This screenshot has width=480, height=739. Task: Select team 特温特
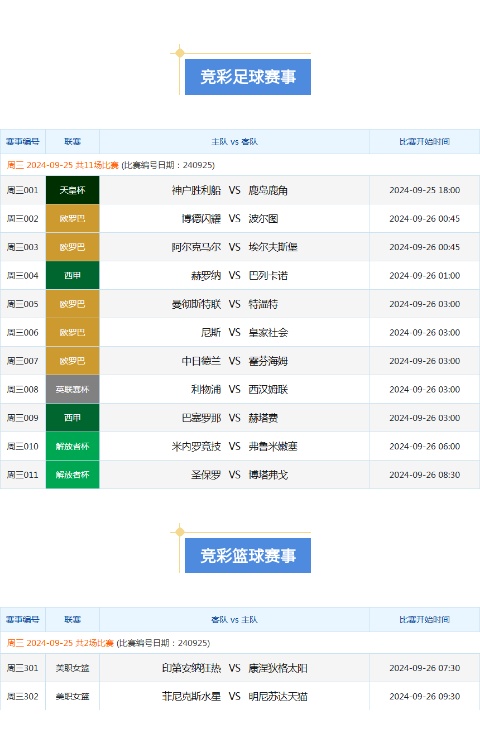[263, 304]
